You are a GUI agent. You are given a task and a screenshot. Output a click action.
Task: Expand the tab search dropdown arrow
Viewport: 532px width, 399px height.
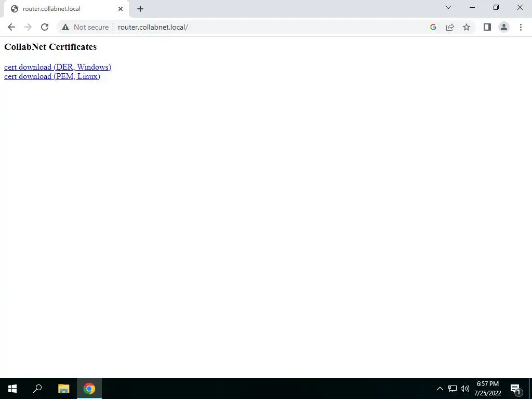point(448,7)
